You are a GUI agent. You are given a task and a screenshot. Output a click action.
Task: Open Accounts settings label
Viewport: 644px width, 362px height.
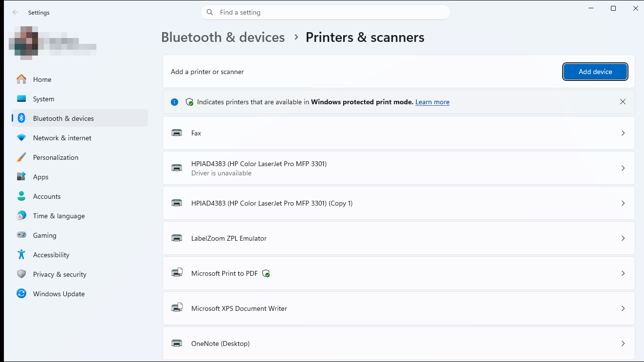47,196
